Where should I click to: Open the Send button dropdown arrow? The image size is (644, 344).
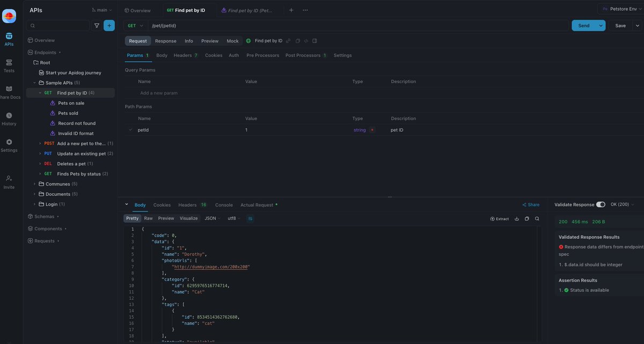tap(601, 25)
